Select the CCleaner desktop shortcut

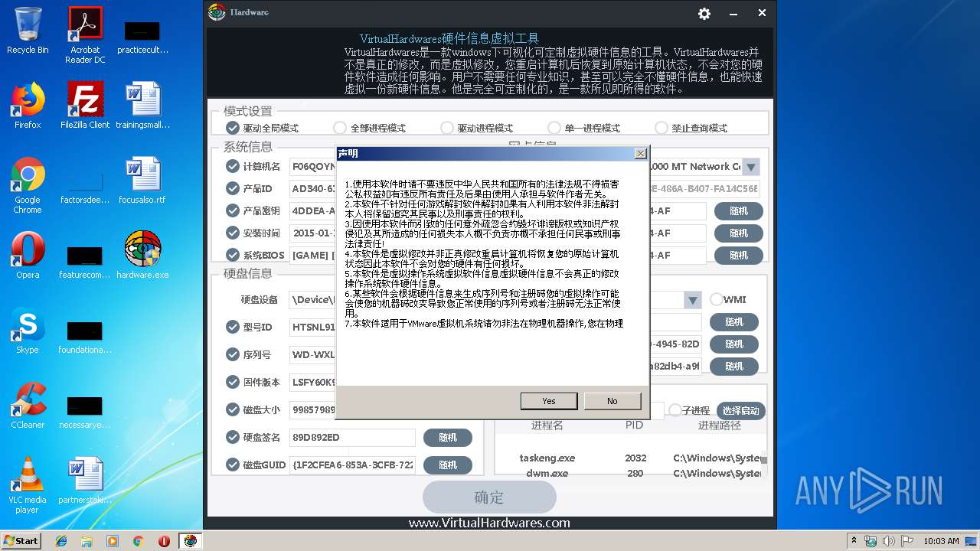click(28, 406)
